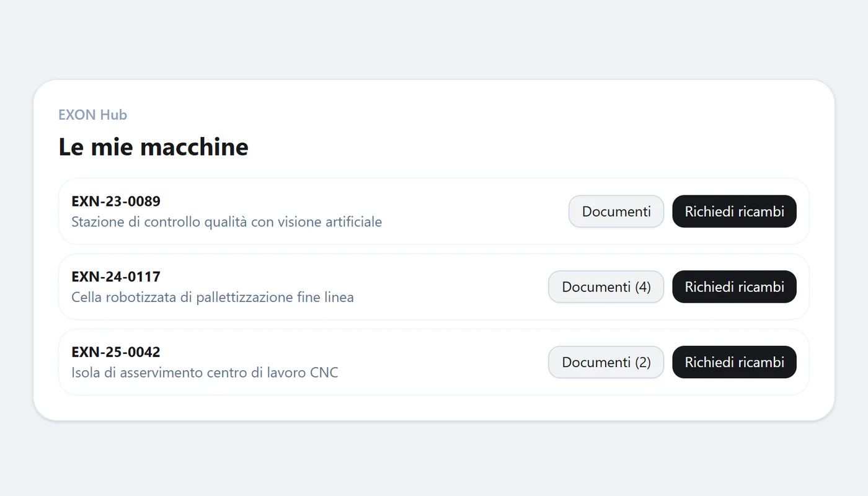
Task: Request spare parts for EXN-23-0089
Action: (734, 211)
